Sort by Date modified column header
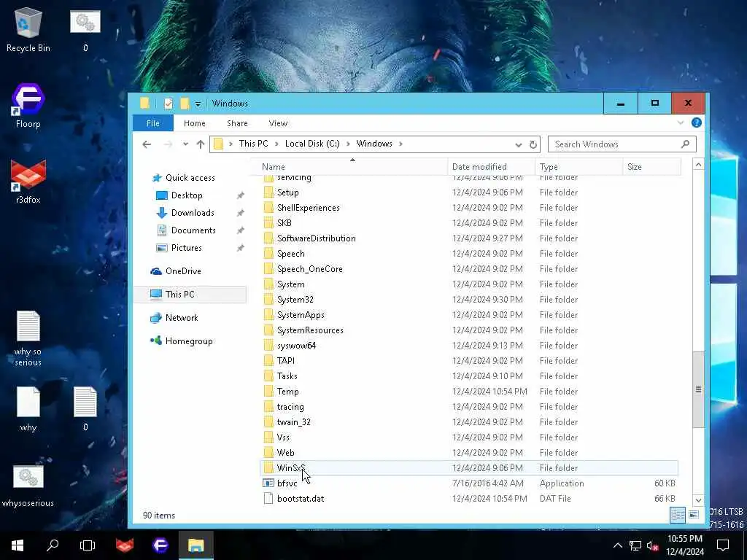Image resolution: width=747 pixels, height=560 pixels. [491, 167]
